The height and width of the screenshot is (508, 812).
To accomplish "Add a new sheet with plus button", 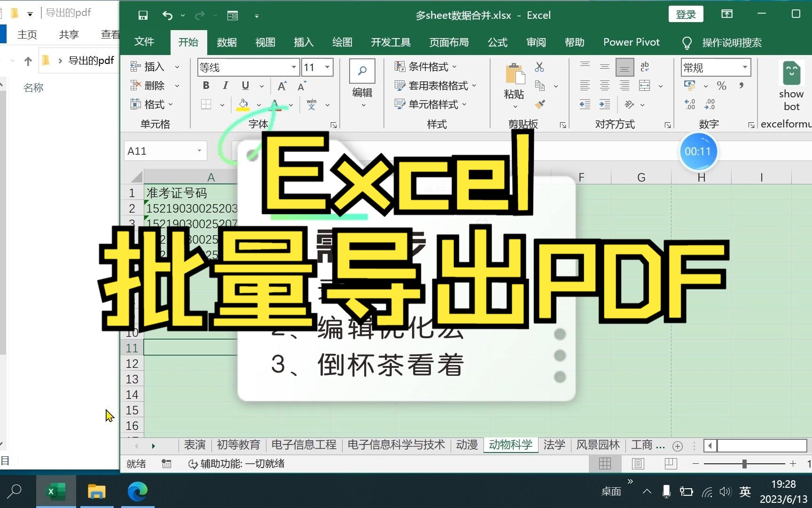I will 678,446.
